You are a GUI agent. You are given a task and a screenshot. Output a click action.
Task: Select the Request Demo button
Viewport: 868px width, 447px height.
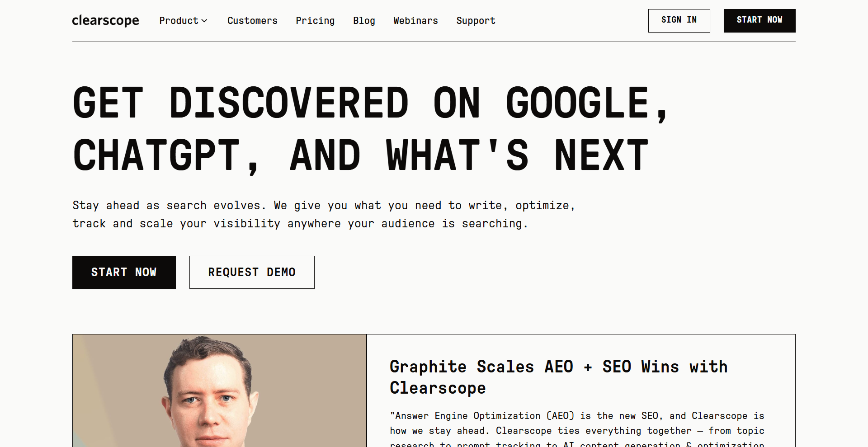(x=252, y=272)
